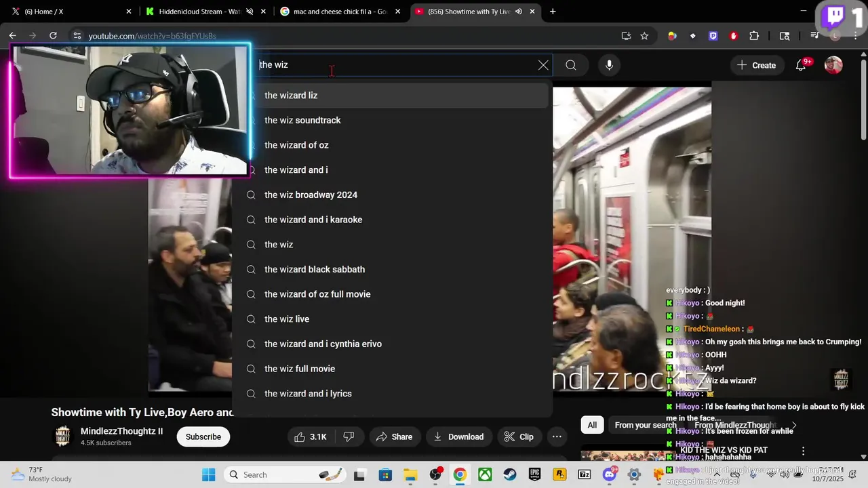Open the Chrome extensions puzzle icon
Screen dimensions: 868x488
754,36
